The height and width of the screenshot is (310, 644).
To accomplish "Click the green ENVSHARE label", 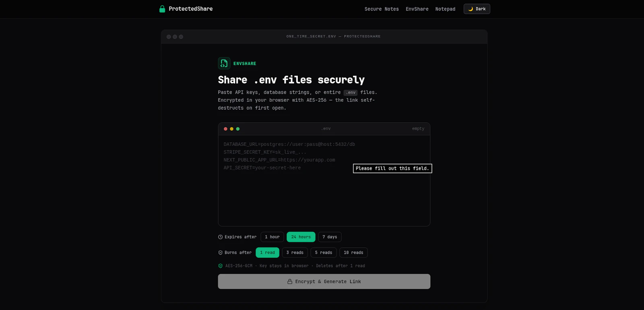I will [245, 64].
